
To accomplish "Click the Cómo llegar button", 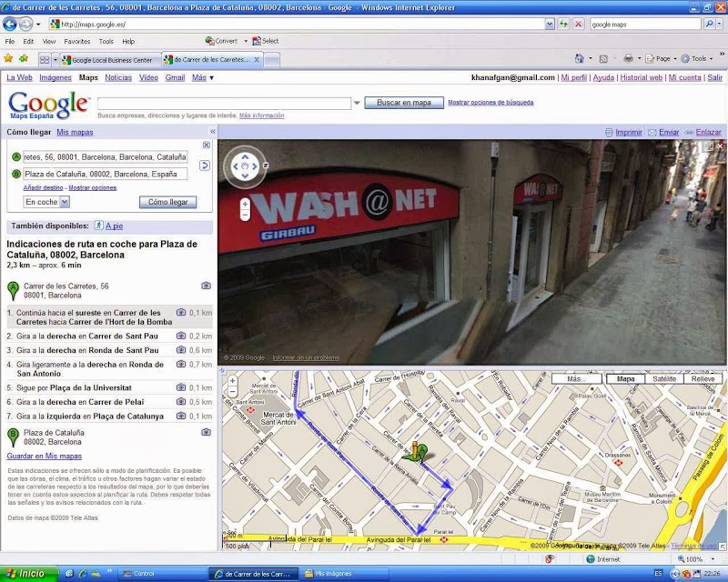I will click(x=167, y=202).
